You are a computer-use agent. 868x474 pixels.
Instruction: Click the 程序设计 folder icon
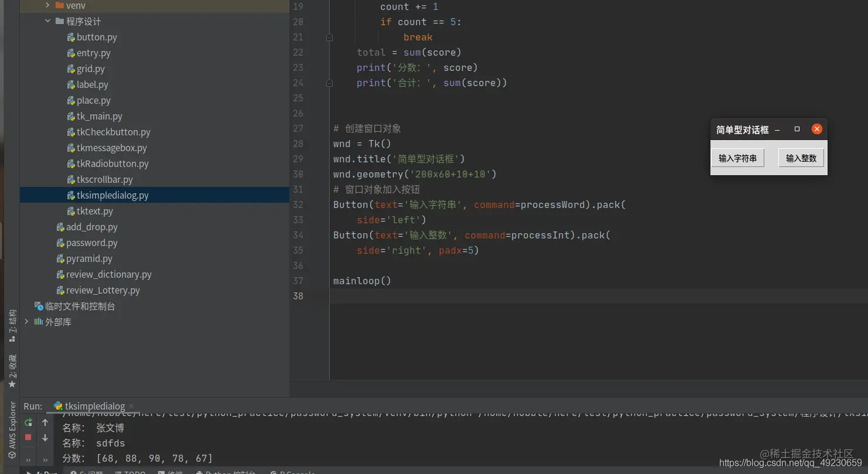pos(59,21)
